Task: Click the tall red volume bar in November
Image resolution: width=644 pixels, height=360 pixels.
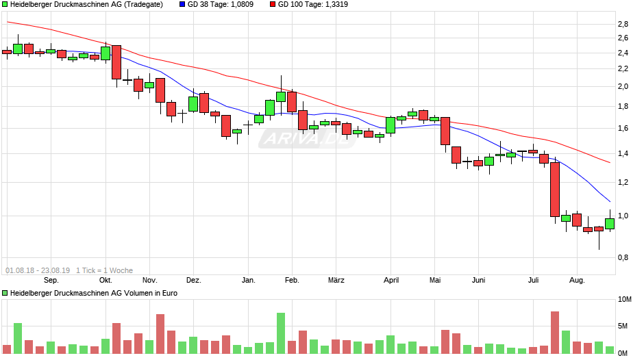Action: pos(160,334)
